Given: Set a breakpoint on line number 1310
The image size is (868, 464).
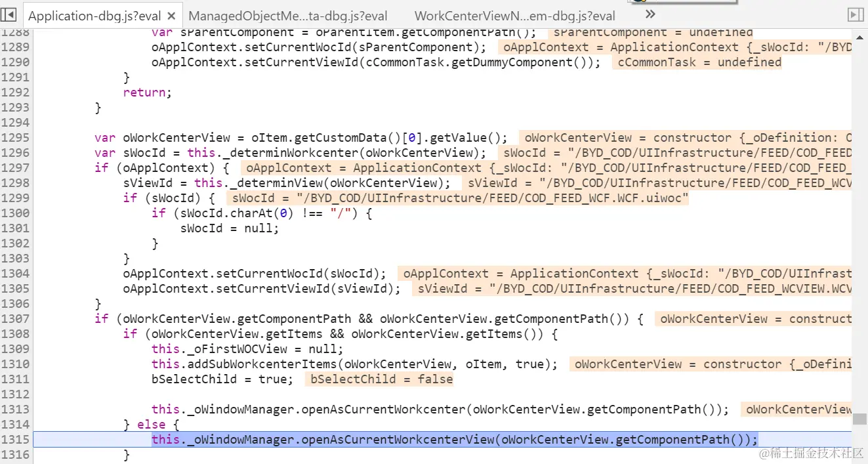Looking at the screenshot, I should tap(15, 364).
